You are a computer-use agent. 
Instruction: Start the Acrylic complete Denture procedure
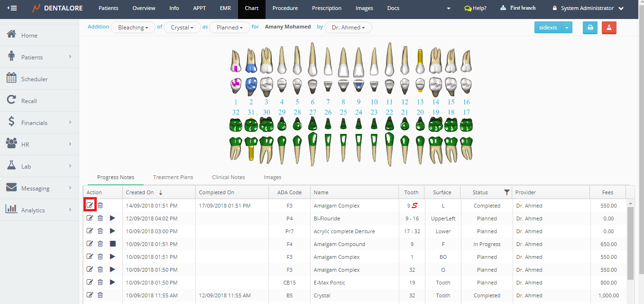112,231
